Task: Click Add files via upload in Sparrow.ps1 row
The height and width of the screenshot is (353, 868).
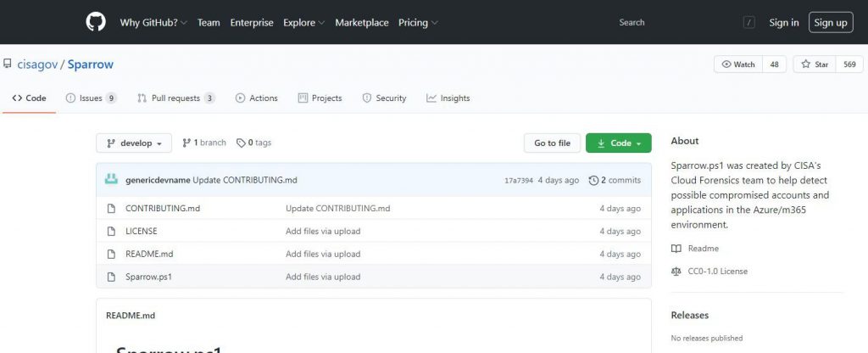Action: pos(323,277)
